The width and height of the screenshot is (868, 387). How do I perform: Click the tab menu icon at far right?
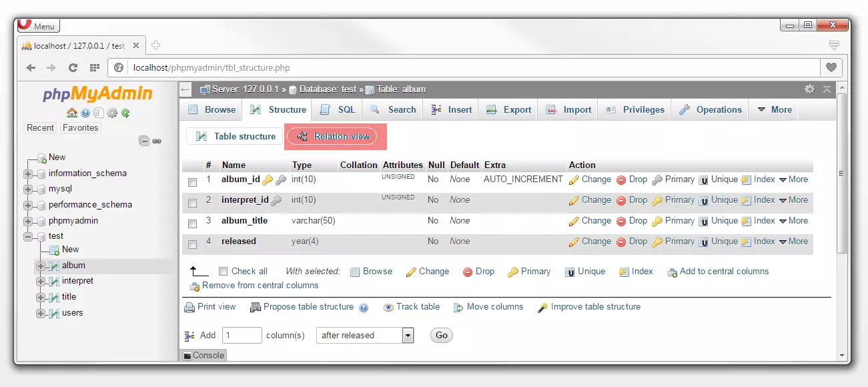coord(833,45)
